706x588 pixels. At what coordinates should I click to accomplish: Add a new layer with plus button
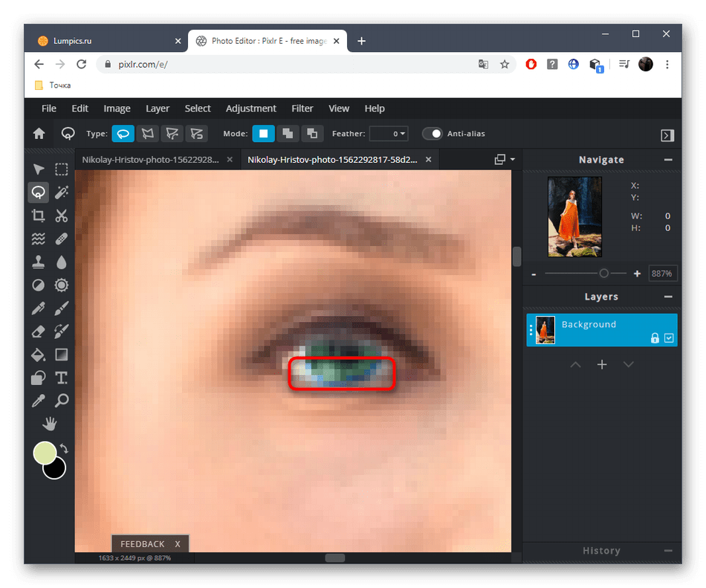point(602,364)
